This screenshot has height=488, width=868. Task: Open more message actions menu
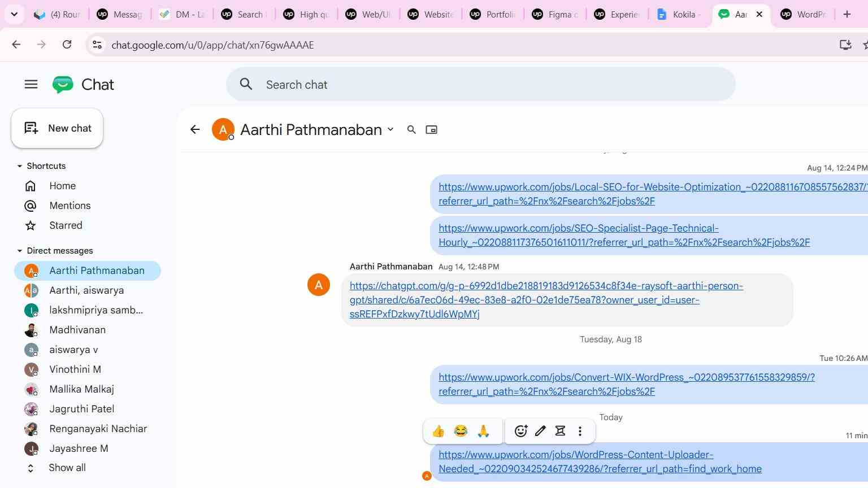(580, 432)
